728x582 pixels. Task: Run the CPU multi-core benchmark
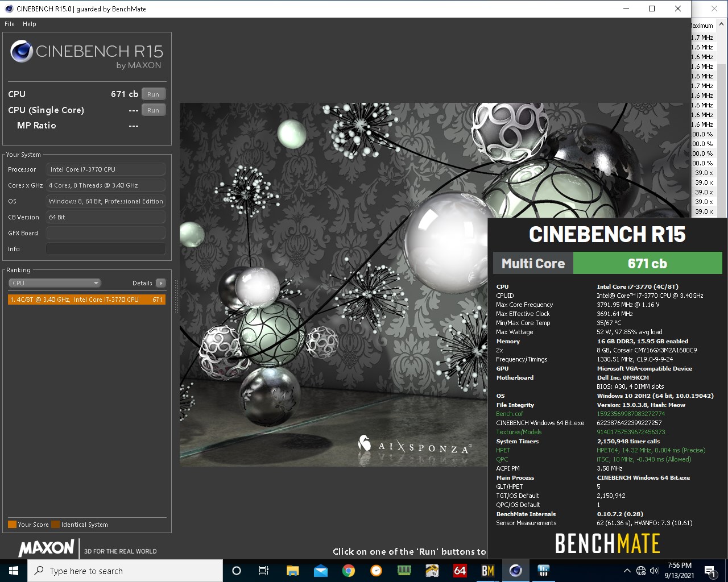click(154, 94)
